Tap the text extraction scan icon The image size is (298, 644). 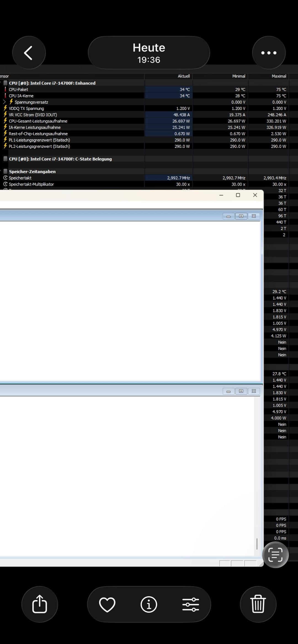click(275, 555)
